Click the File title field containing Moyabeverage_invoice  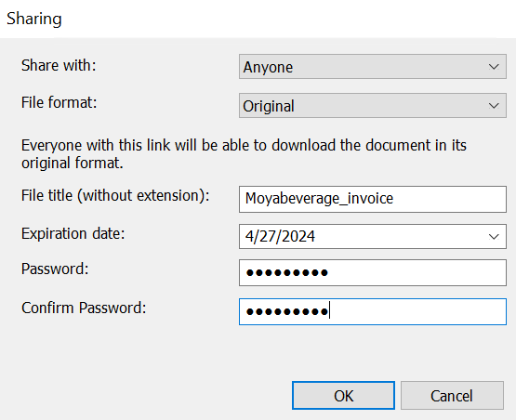(373, 199)
